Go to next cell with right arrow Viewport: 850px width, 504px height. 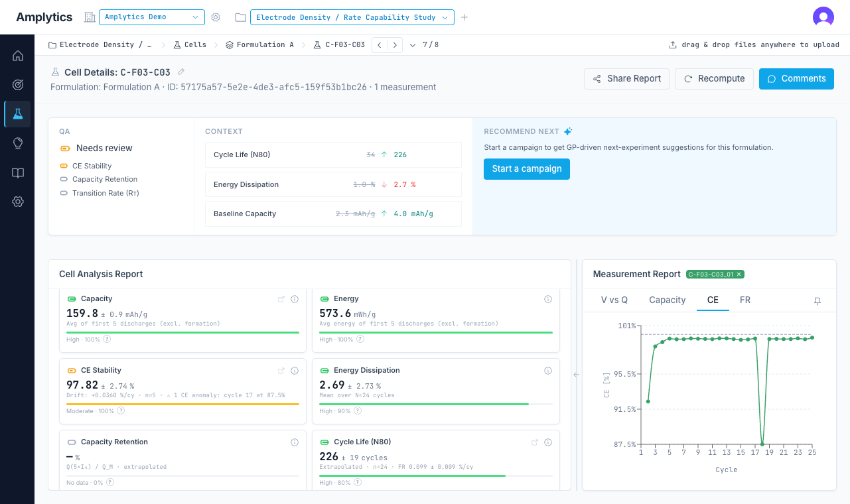(x=395, y=45)
